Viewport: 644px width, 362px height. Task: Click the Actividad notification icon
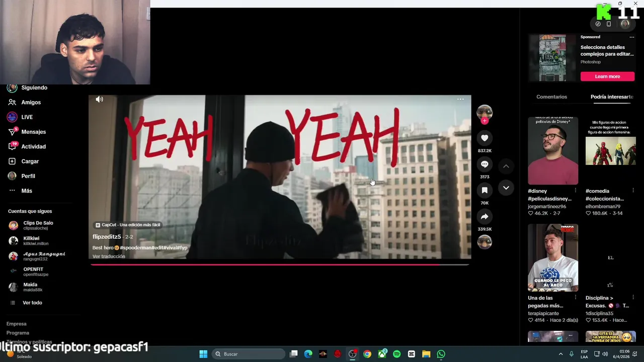(12, 146)
